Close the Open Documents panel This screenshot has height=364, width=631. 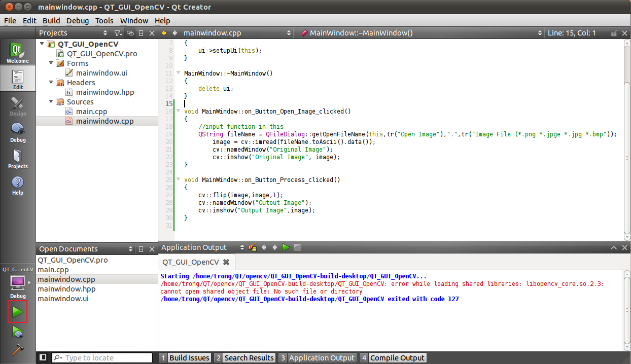[x=152, y=249]
